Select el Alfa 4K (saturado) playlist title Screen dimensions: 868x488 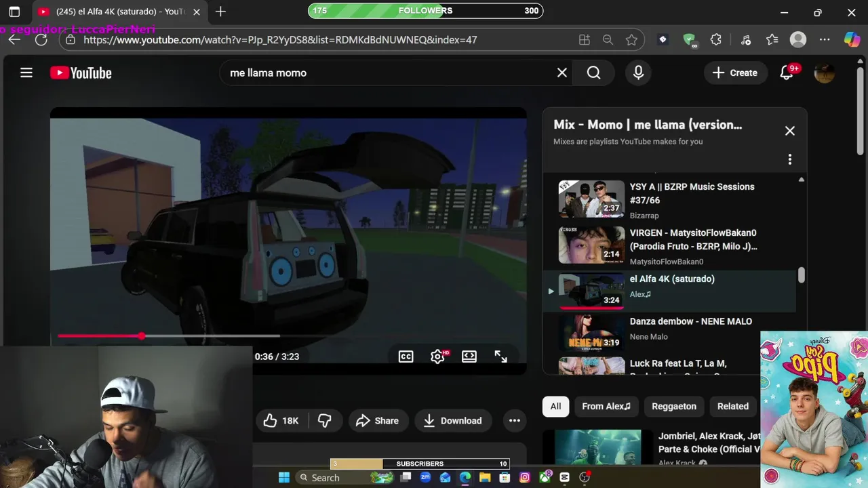pyautogui.click(x=672, y=279)
